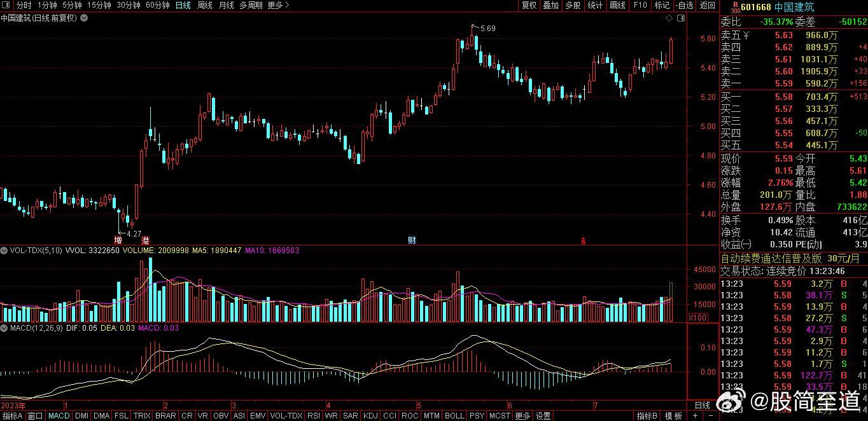
Task: Select the KDJ indicator tab
Action: [370, 416]
